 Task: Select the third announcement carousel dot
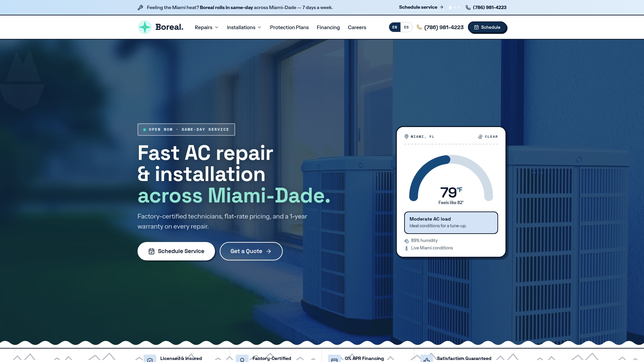(x=459, y=7)
